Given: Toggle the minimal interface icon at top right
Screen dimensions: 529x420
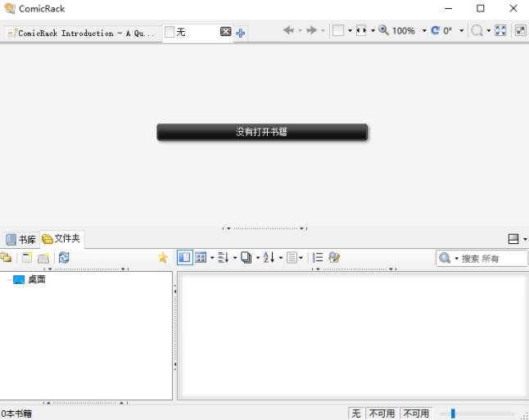Looking at the screenshot, I should pyautogui.click(x=520, y=30).
